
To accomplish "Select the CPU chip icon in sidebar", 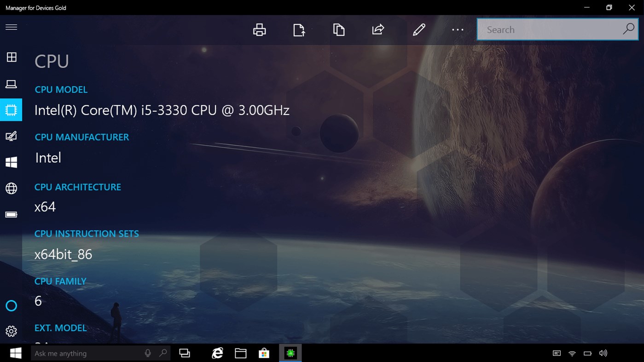I will pos(11,109).
